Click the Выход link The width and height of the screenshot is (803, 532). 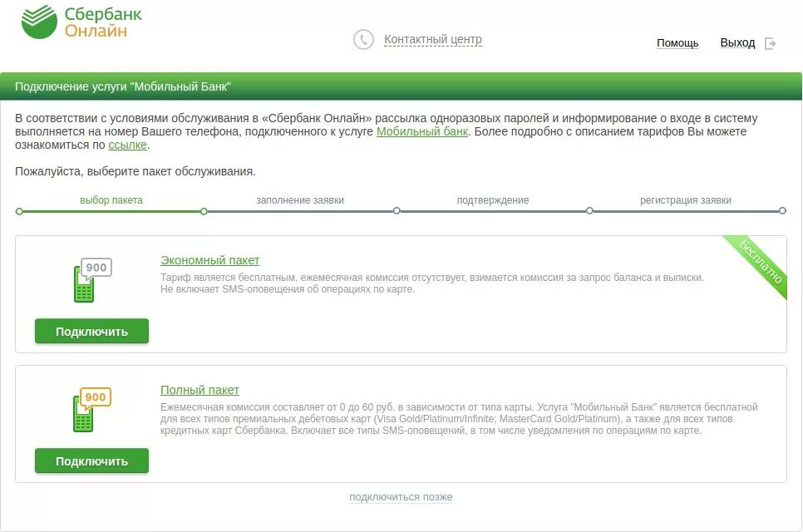(737, 42)
